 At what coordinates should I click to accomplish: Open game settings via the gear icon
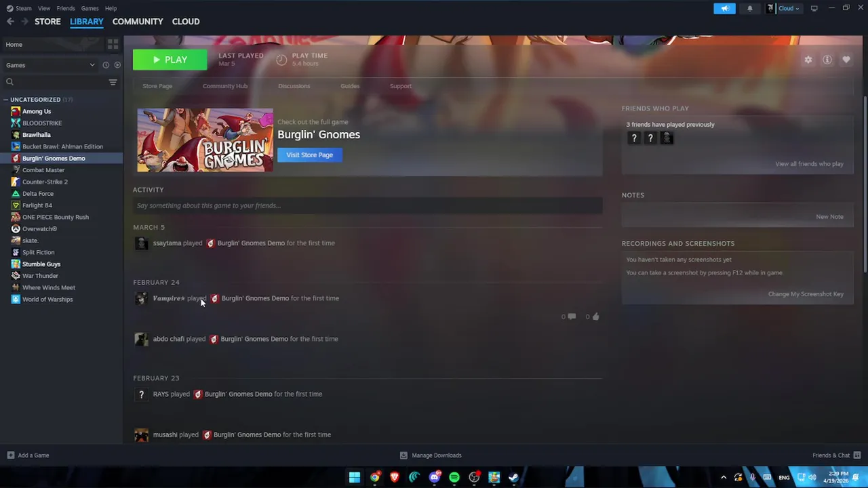click(808, 60)
